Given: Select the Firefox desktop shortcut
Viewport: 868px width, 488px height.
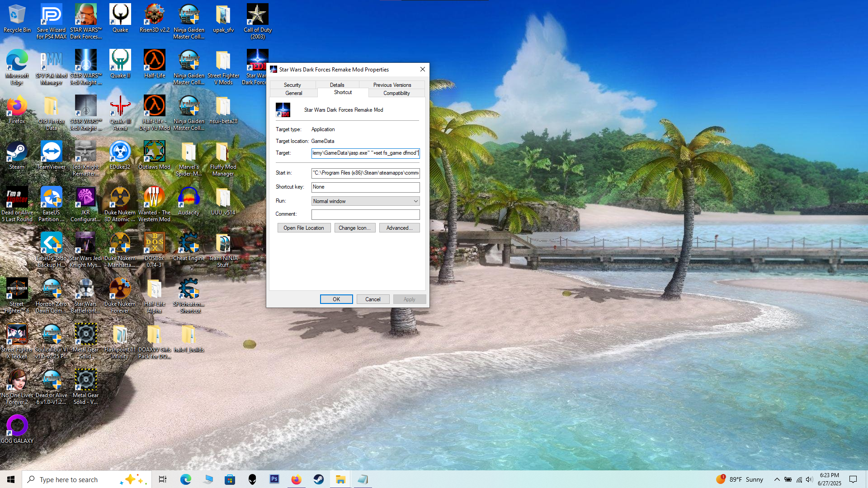Looking at the screenshot, I should pyautogui.click(x=17, y=110).
